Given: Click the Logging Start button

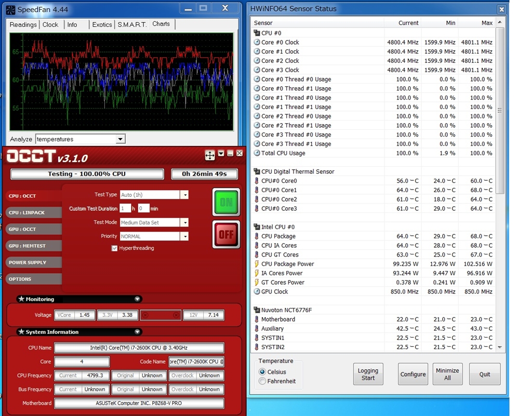Looking at the screenshot, I should [368, 374].
